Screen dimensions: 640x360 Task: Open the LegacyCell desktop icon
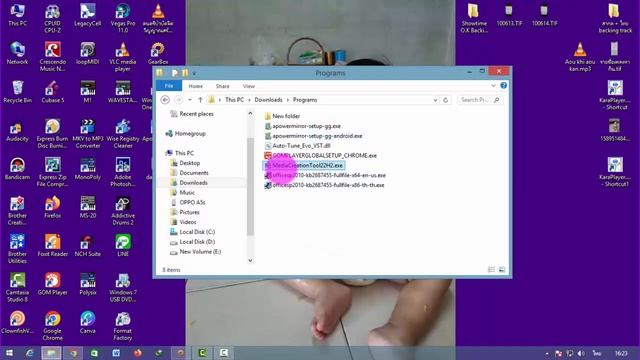[88, 16]
